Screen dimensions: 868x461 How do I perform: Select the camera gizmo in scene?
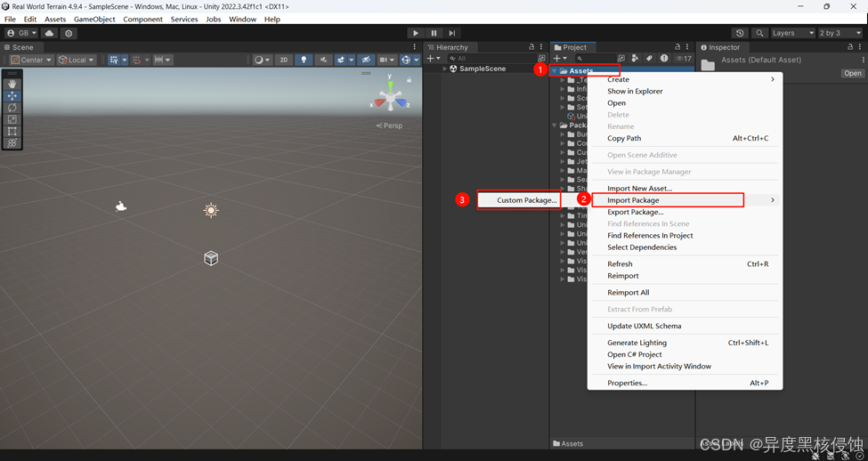[121, 206]
